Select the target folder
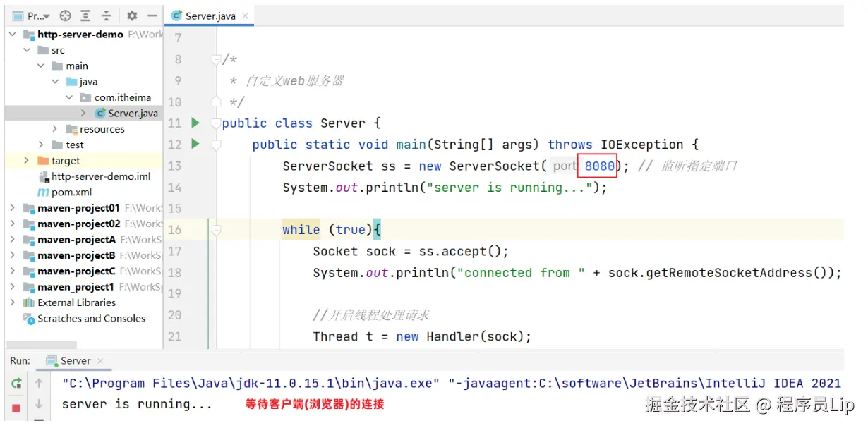The width and height of the screenshot is (868, 428). [x=66, y=161]
